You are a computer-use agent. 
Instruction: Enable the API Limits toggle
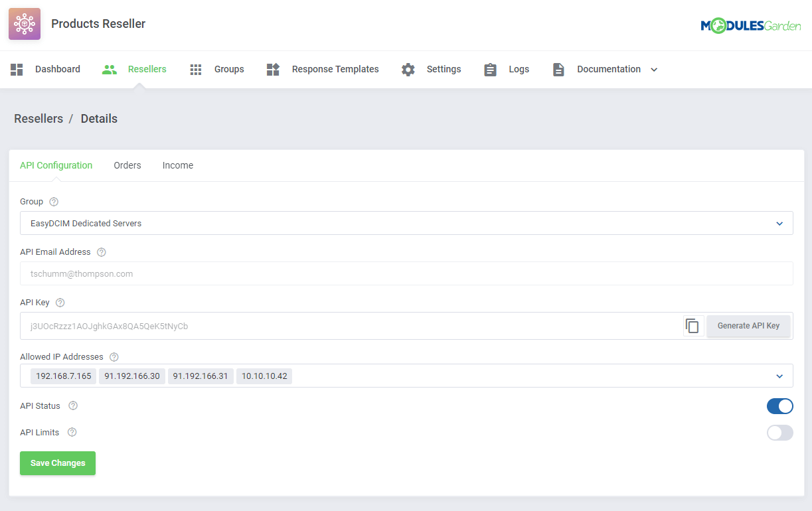coord(779,432)
